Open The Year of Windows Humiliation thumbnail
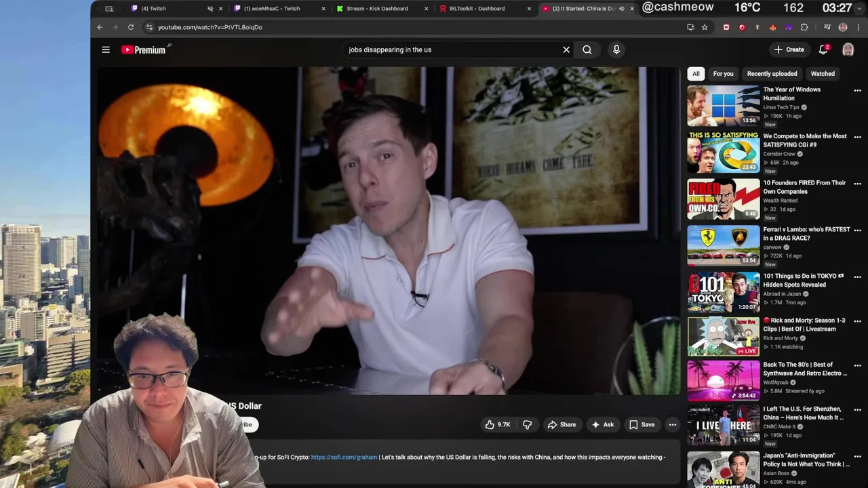The height and width of the screenshot is (488, 868). pyautogui.click(x=724, y=106)
